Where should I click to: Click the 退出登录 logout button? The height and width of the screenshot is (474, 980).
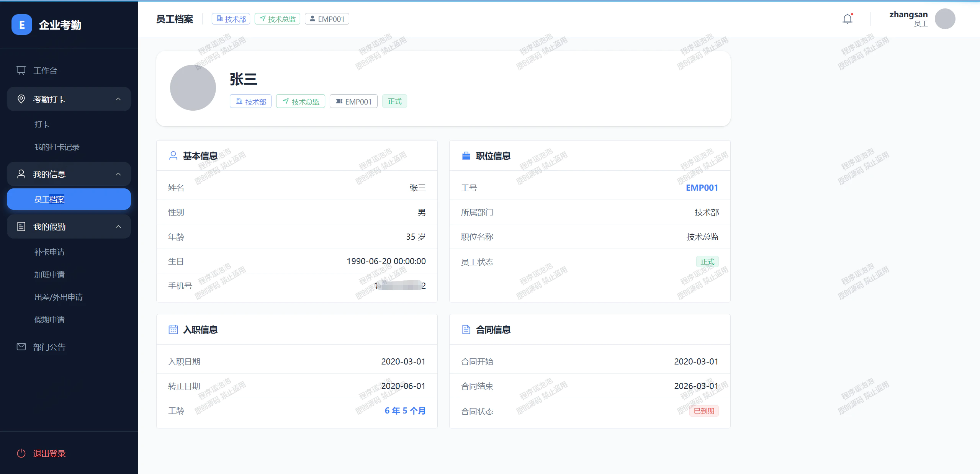click(69, 453)
